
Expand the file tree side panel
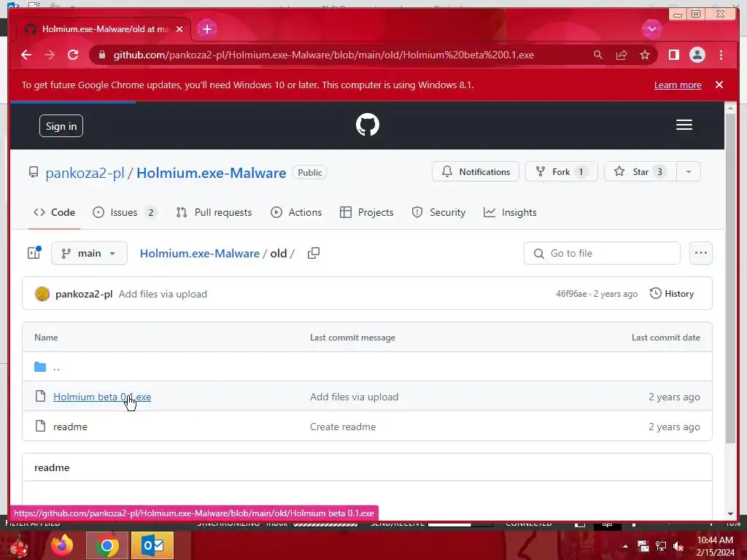34,253
